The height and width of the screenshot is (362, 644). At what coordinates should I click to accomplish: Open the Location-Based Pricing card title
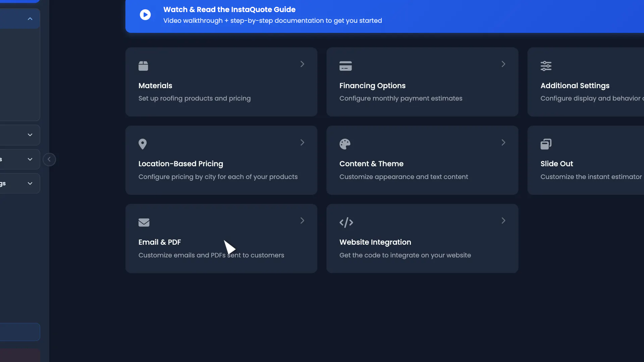180,164
